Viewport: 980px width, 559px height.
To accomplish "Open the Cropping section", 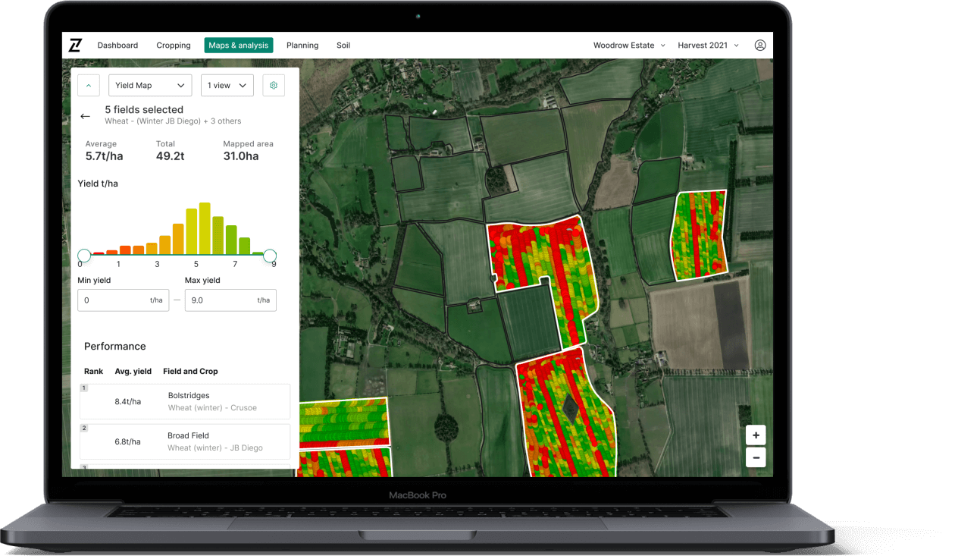I will click(173, 45).
